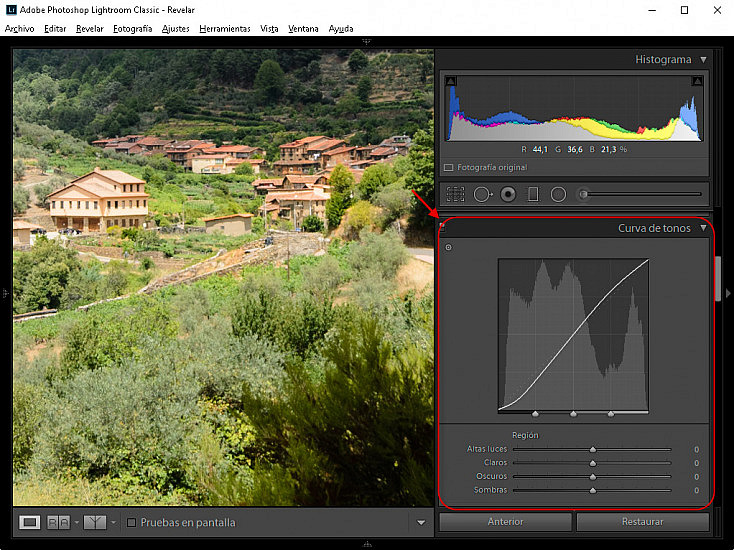This screenshot has height=550, width=734.
Task: Select the Radial Filter tool
Action: pyautogui.click(x=558, y=194)
